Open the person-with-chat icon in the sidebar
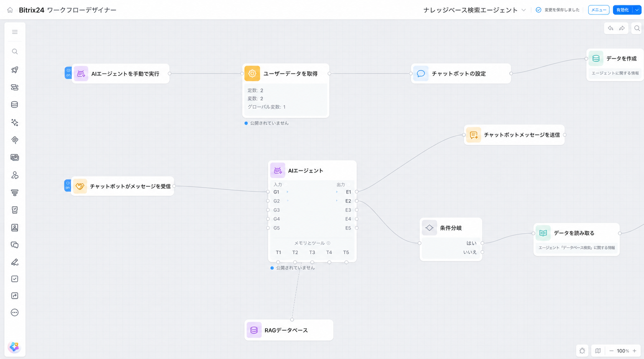The height and width of the screenshot is (359, 644). [15, 175]
